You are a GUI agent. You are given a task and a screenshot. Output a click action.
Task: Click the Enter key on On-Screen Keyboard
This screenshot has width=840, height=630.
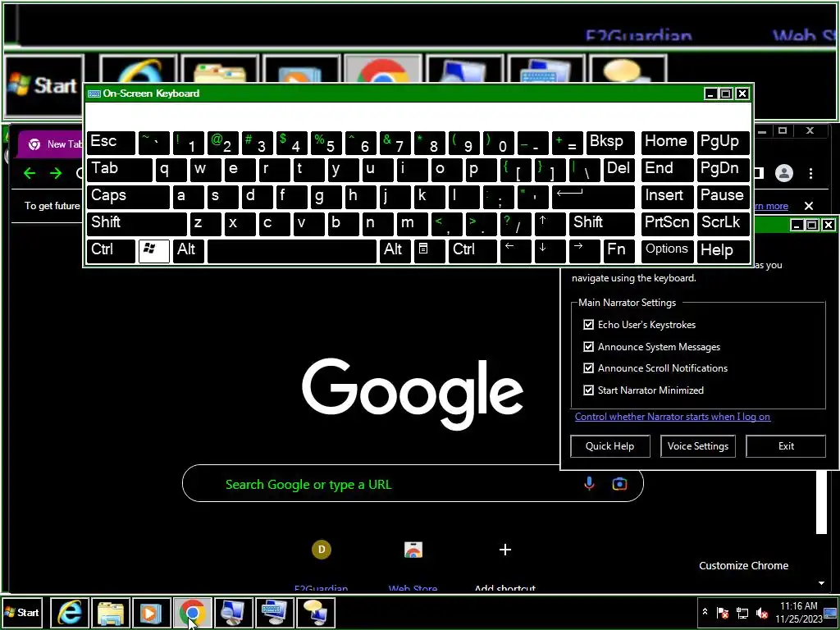pyautogui.click(x=593, y=197)
